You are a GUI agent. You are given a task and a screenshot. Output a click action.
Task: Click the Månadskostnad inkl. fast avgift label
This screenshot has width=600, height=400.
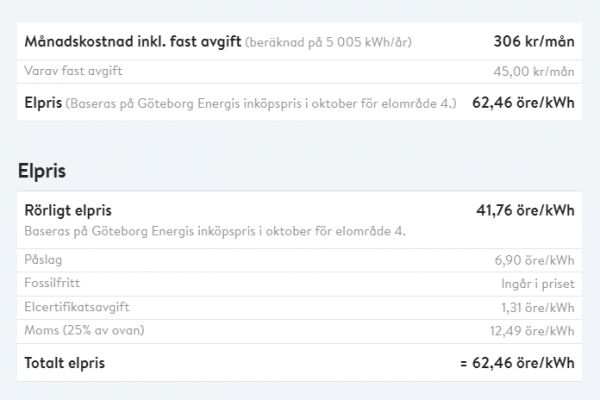pos(133,41)
